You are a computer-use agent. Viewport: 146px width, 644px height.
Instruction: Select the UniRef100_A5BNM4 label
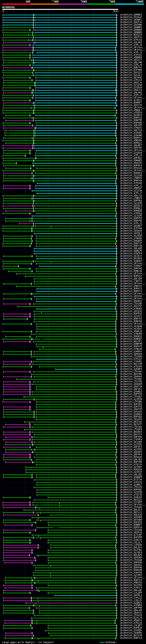pyautogui.click(x=131, y=58)
